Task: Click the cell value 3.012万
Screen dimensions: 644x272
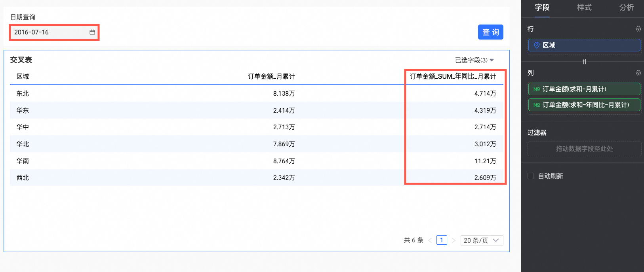Action: click(x=485, y=144)
